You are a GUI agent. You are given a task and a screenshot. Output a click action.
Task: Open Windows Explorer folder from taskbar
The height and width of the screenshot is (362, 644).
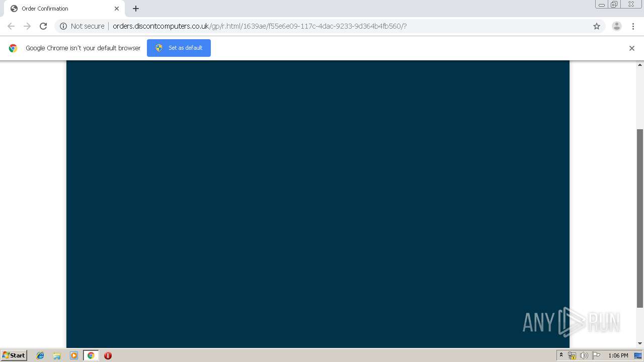tap(57, 355)
